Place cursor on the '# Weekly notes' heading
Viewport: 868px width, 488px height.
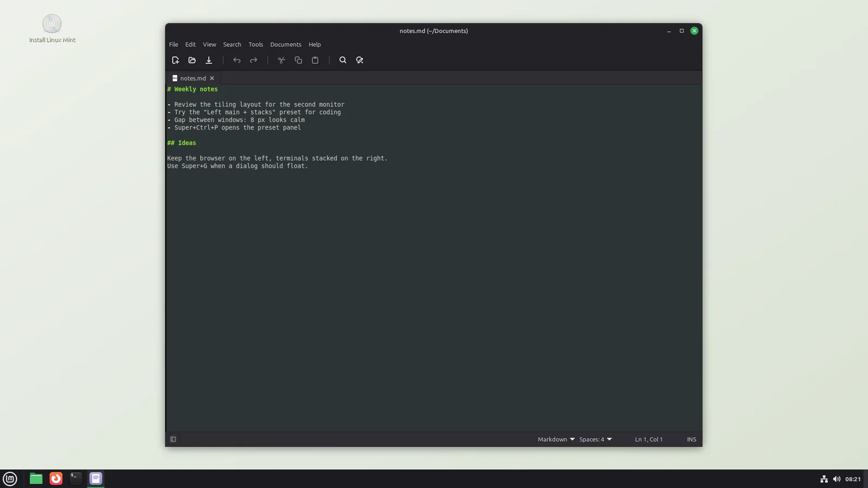(x=193, y=89)
